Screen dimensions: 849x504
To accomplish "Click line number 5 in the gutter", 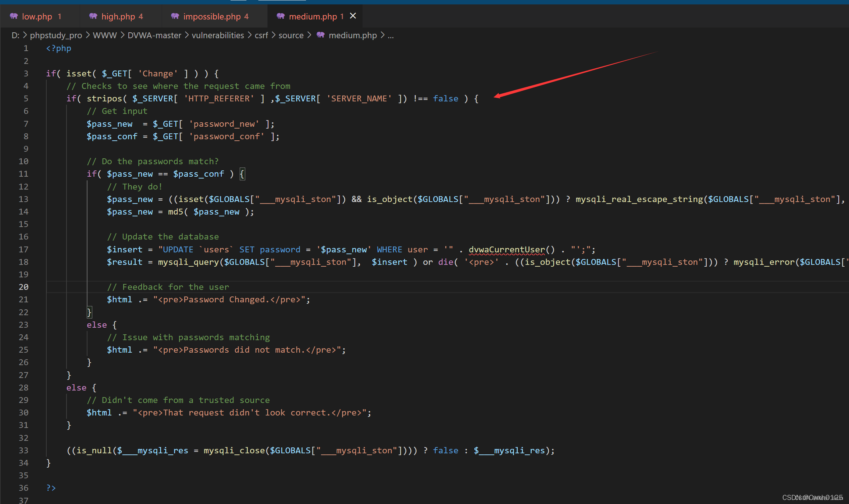I will pos(26,98).
